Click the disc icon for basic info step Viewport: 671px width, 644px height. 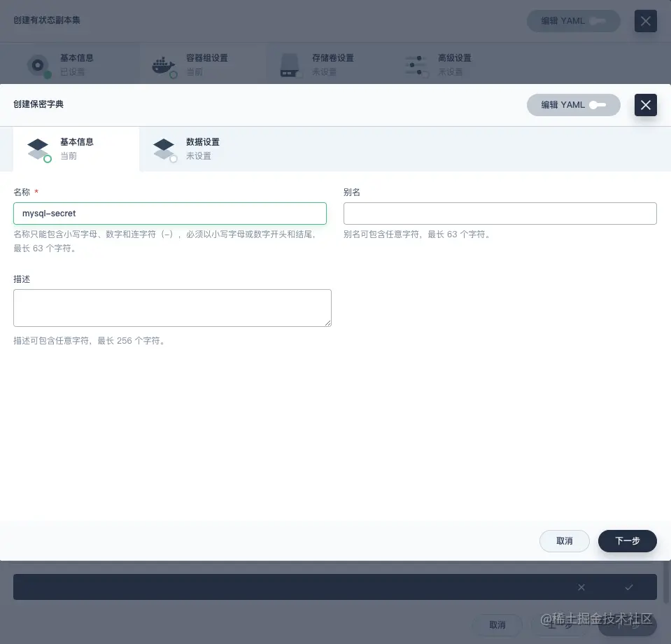(38, 66)
